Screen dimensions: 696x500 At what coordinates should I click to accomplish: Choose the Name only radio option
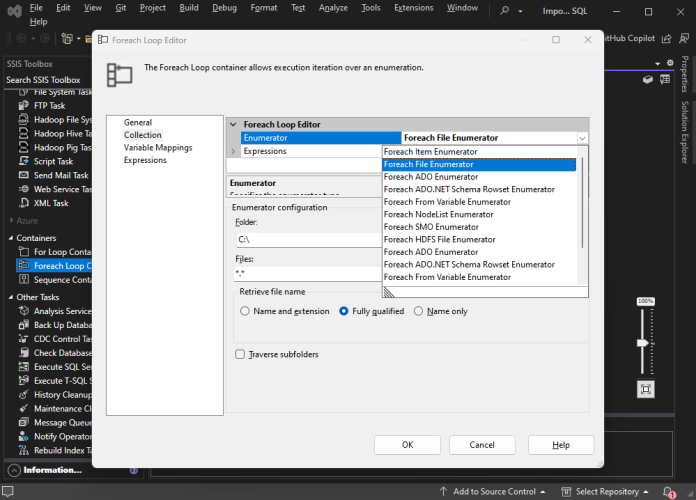419,311
